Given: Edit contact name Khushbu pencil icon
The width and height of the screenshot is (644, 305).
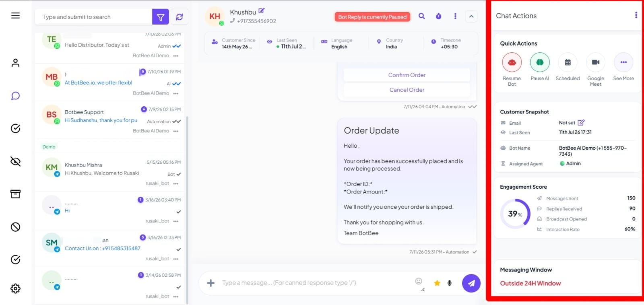Looking at the screenshot, I should pyautogui.click(x=261, y=11).
